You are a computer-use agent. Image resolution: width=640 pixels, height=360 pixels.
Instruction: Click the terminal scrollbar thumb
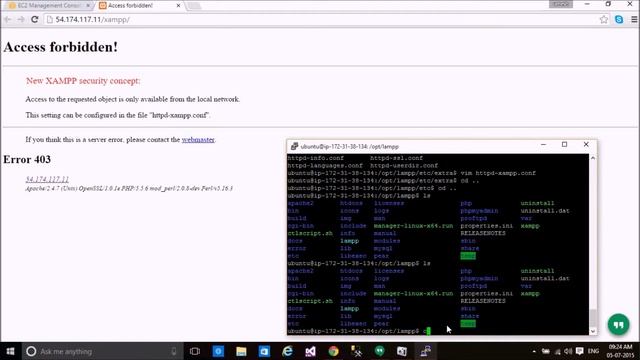pos(593,318)
